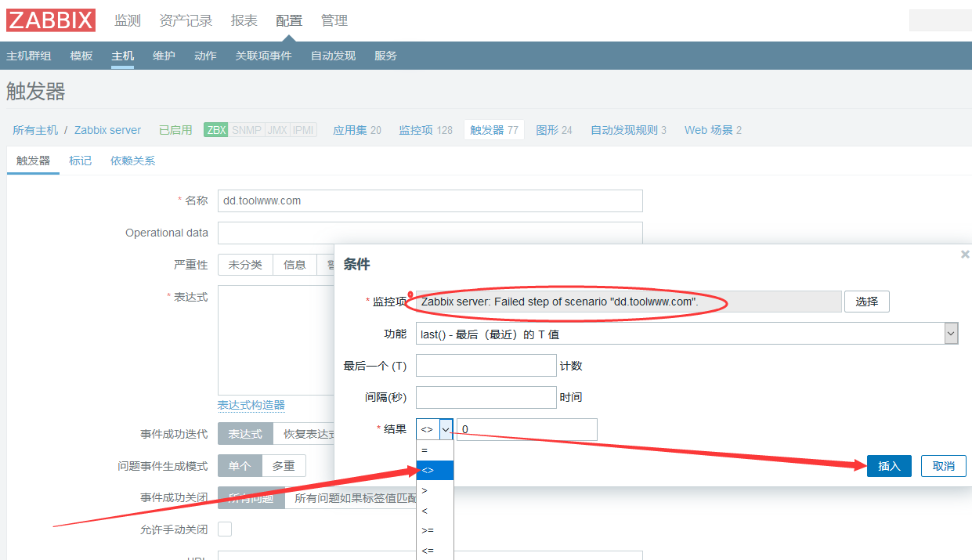Choose >= operator option
The height and width of the screenshot is (560, 972).
tap(435, 530)
